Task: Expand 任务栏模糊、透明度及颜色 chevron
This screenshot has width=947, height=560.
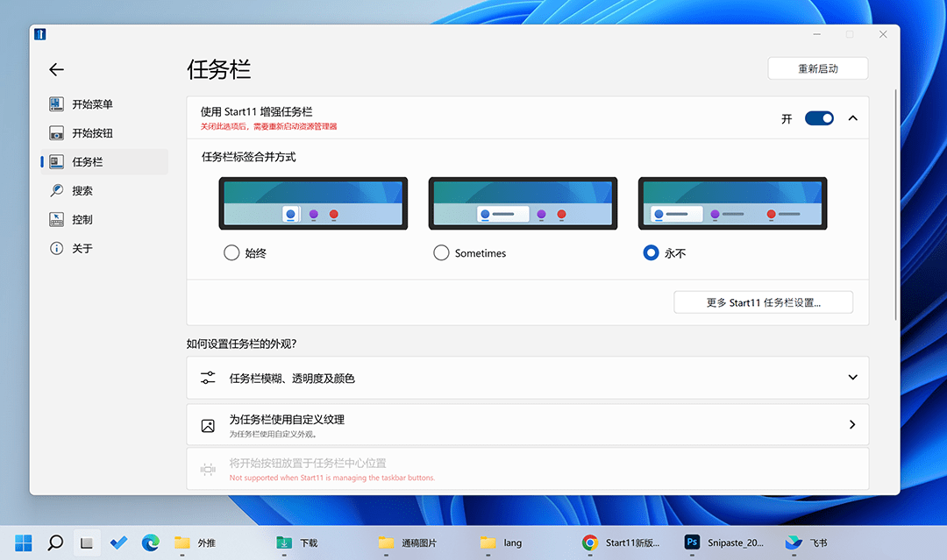Action: (853, 378)
